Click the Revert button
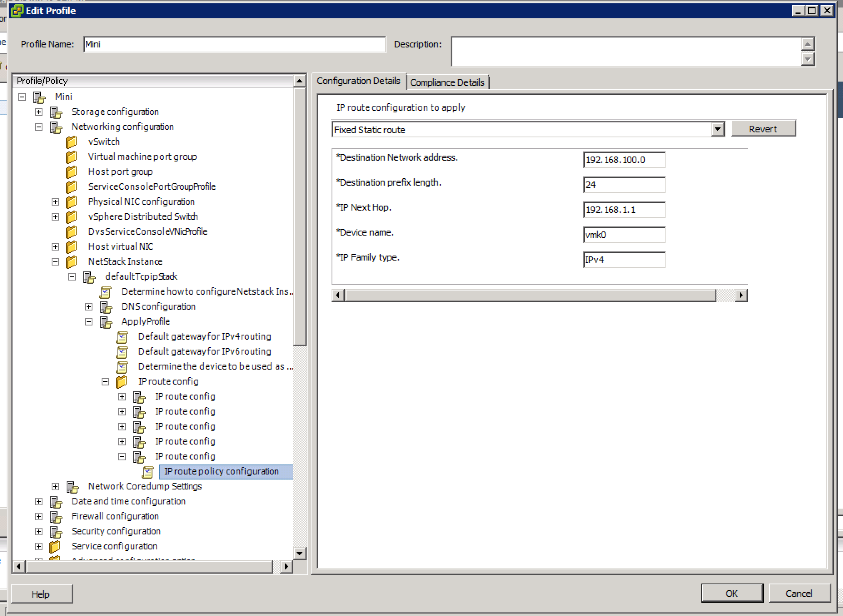The image size is (843, 616). (x=763, y=129)
